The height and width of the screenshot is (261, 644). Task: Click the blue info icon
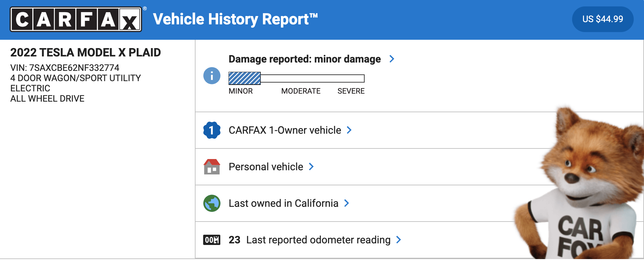click(x=212, y=76)
